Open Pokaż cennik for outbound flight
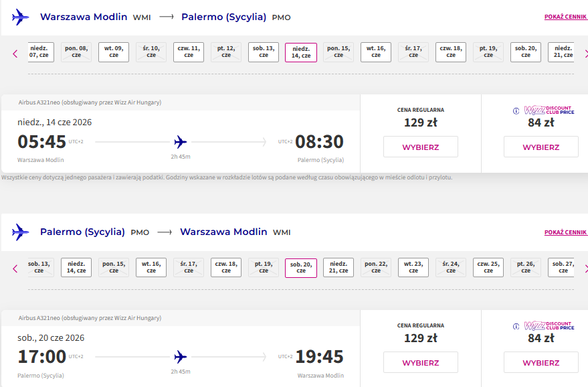The width and height of the screenshot is (588, 387). coord(565,17)
